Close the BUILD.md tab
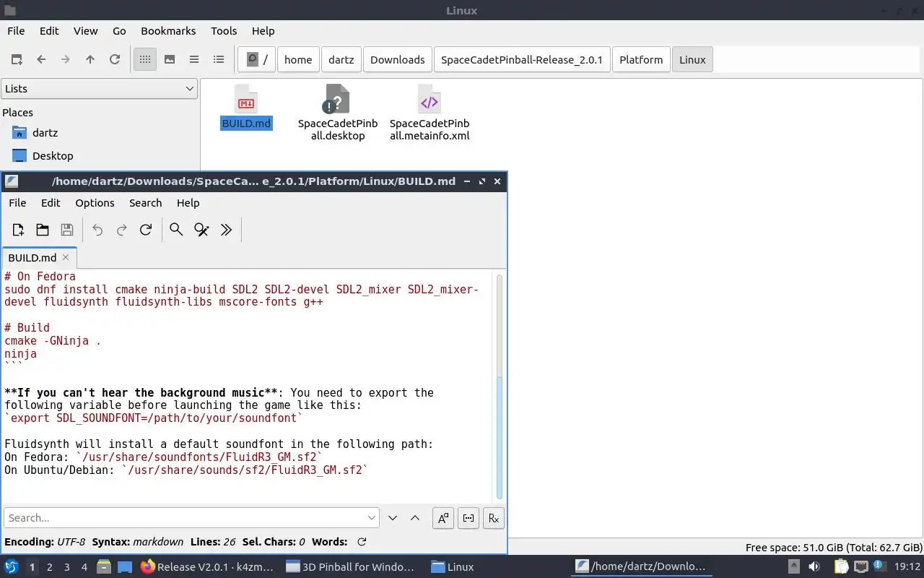Image resolution: width=924 pixels, height=578 pixels. point(66,257)
